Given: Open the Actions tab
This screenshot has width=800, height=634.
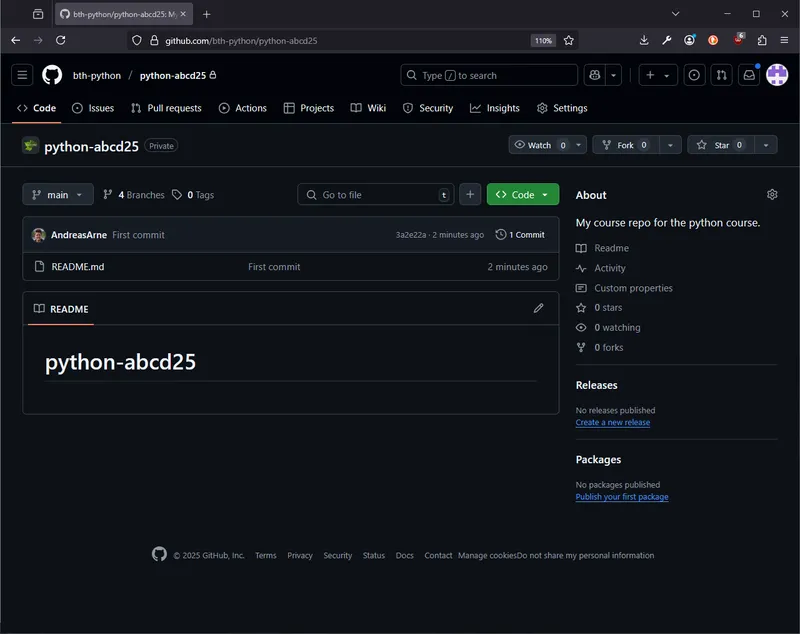Looking at the screenshot, I should point(243,108).
